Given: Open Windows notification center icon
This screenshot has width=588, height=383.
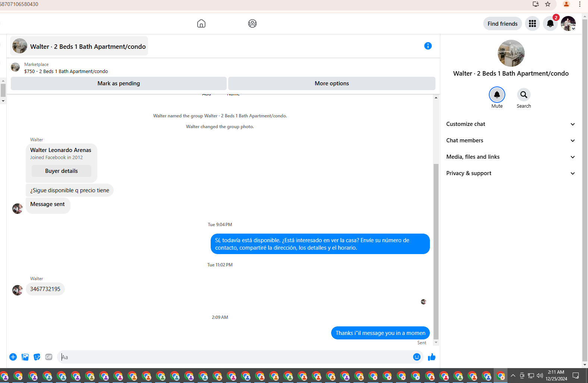Looking at the screenshot, I should [x=576, y=376].
